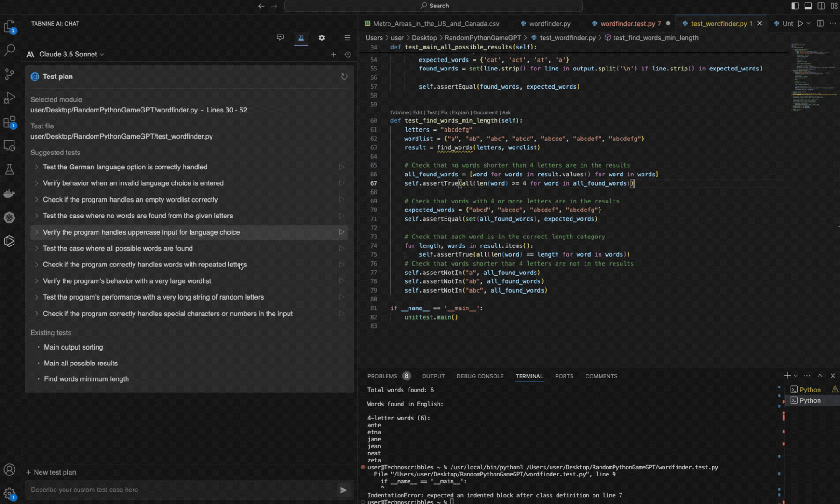Send the custom test case

[344, 490]
